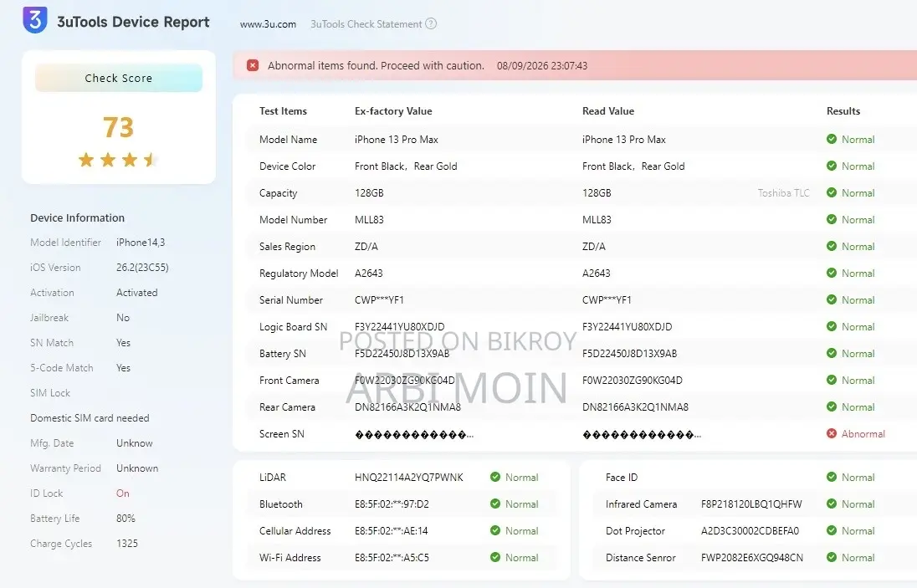Image resolution: width=917 pixels, height=588 pixels.
Task: Open the www.3u.com link
Action: (268, 24)
